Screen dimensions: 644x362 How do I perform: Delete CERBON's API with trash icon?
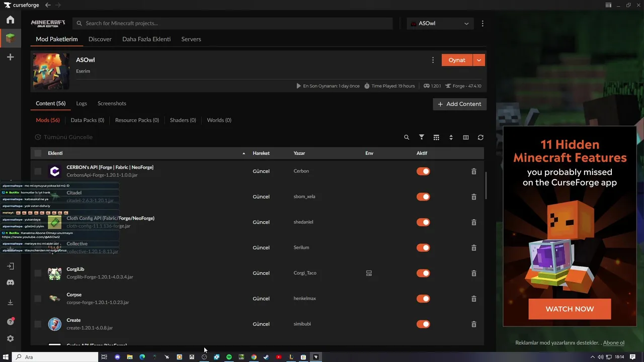click(x=473, y=171)
